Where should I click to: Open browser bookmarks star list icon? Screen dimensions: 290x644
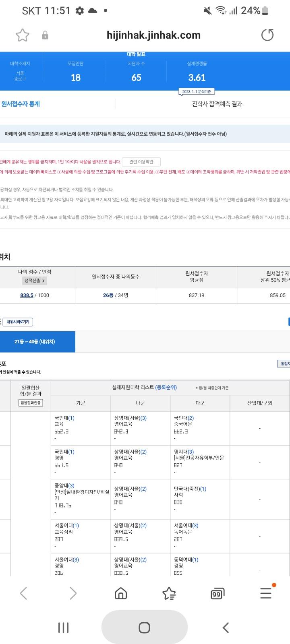tap(169, 593)
